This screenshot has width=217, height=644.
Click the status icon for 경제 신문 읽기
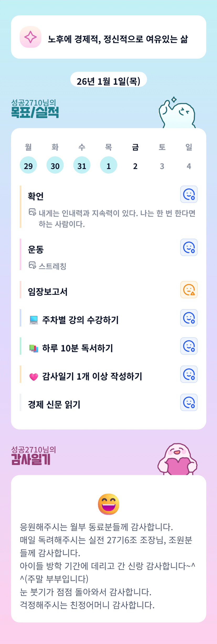tap(189, 402)
